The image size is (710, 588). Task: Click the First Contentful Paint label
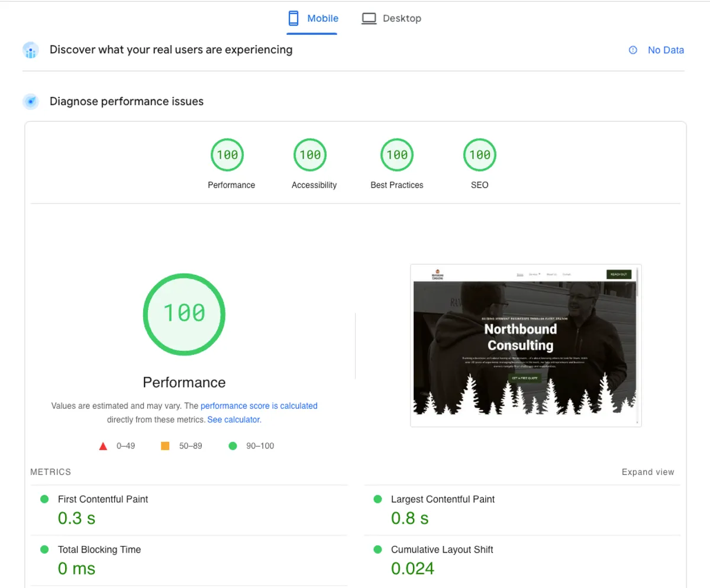(x=103, y=499)
